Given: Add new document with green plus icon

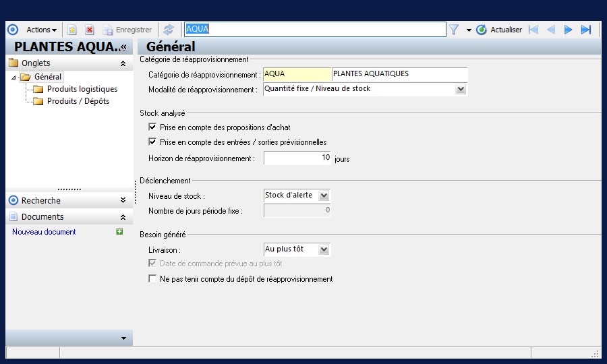Looking at the screenshot, I should tap(119, 231).
